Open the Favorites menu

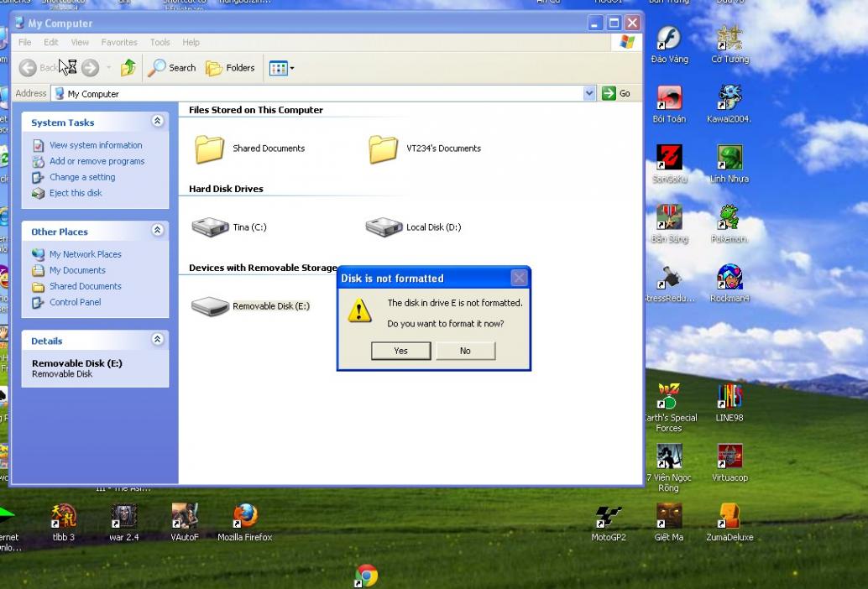click(119, 42)
